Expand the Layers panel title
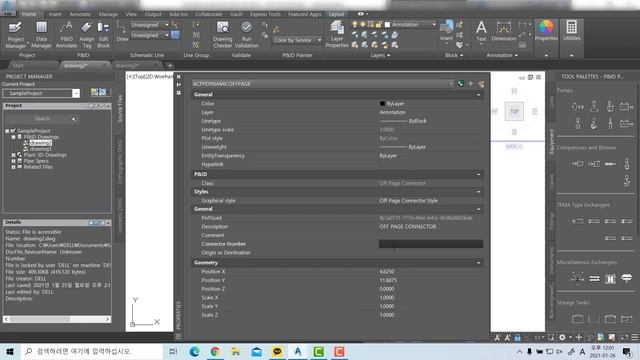The width and height of the screenshot is (640, 360). [380, 55]
